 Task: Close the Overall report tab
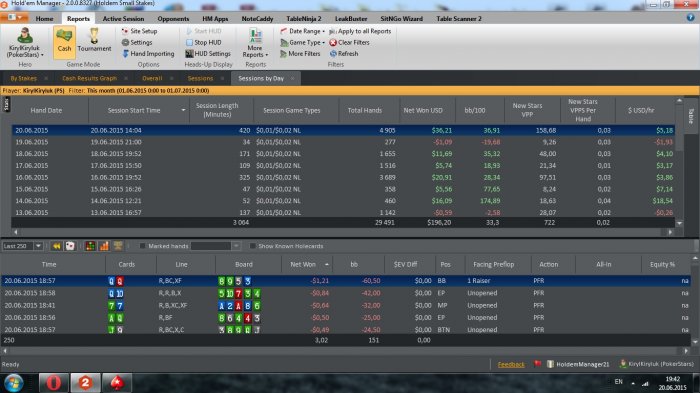coord(171,79)
